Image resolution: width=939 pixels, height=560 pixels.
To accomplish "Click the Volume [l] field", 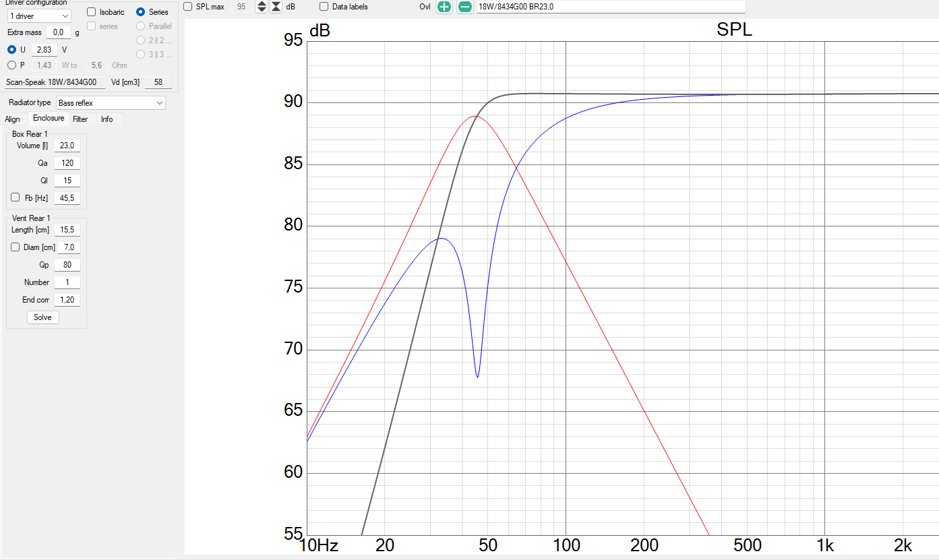I will pyautogui.click(x=67, y=146).
